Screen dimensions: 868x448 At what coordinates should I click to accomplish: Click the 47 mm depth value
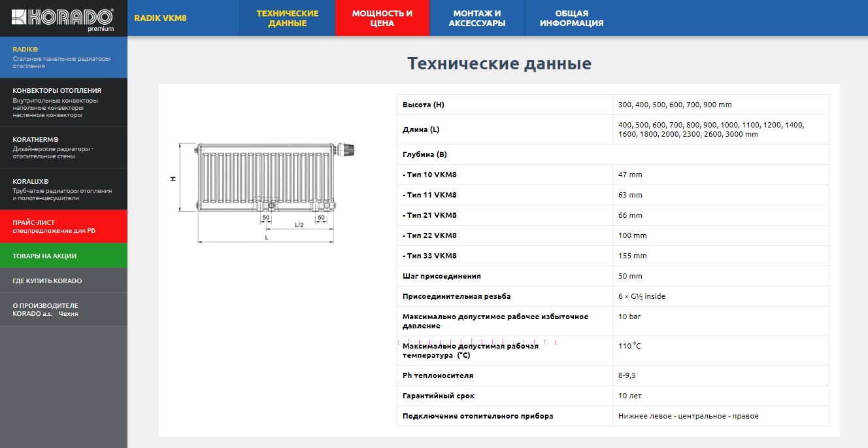click(x=630, y=175)
